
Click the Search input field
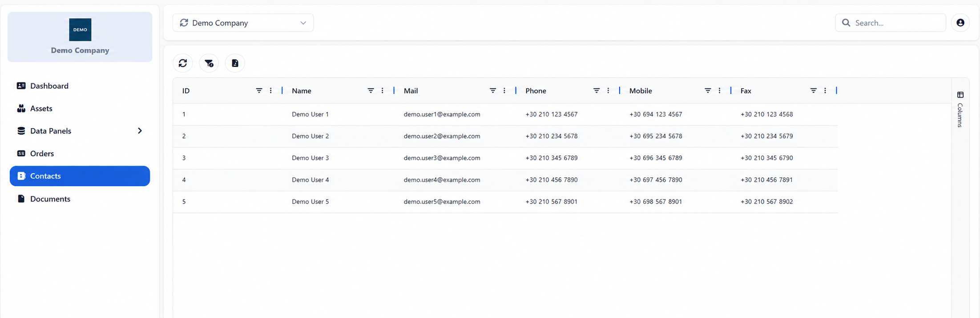tap(891, 23)
